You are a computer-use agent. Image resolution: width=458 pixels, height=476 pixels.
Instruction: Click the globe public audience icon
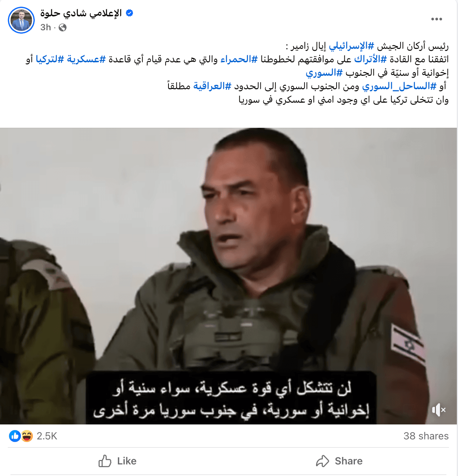click(x=63, y=27)
